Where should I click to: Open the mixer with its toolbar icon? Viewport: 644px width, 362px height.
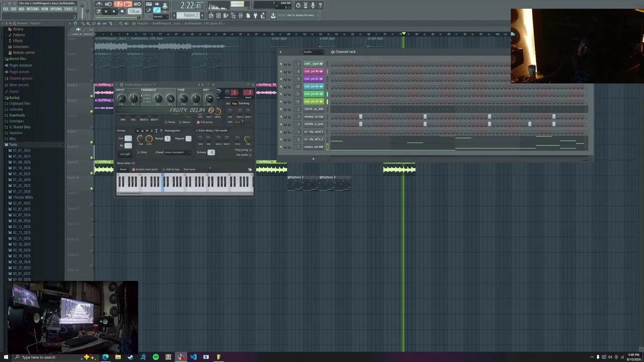240,15
